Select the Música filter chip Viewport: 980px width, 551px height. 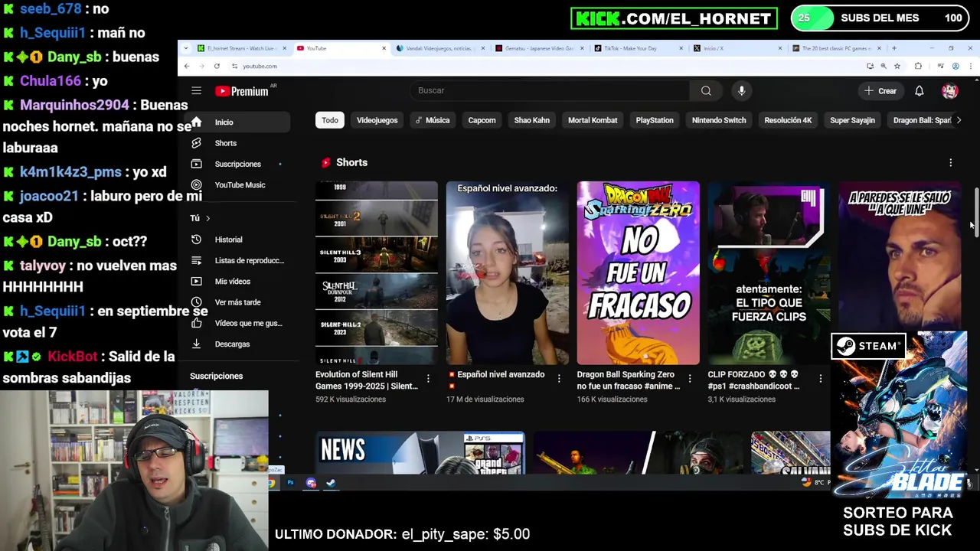pyautogui.click(x=433, y=120)
